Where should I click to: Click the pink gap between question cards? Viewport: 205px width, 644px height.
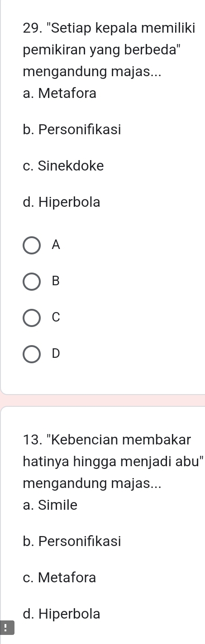pyautogui.click(x=102, y=400)
